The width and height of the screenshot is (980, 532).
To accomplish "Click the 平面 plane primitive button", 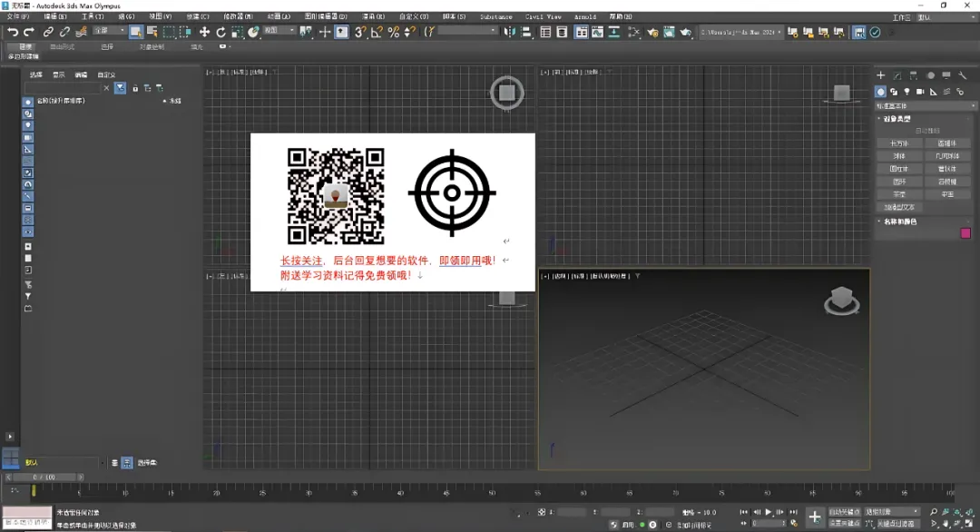I will 947,194.
